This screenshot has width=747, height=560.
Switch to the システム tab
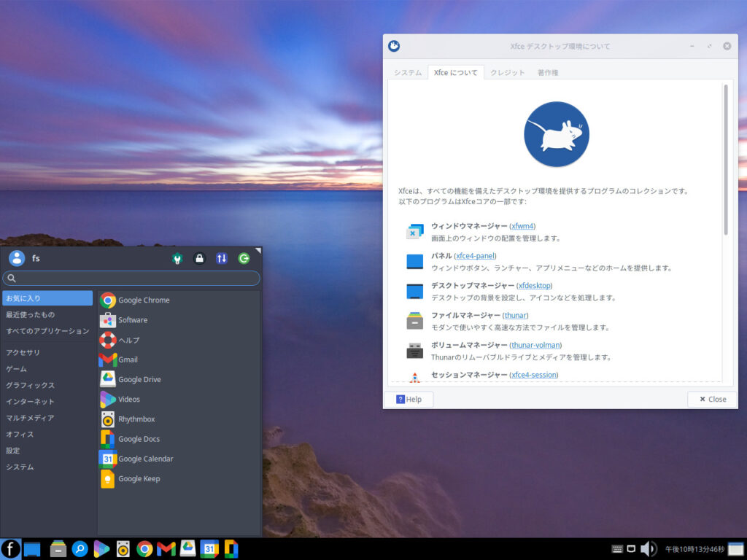tap(407, 72)
